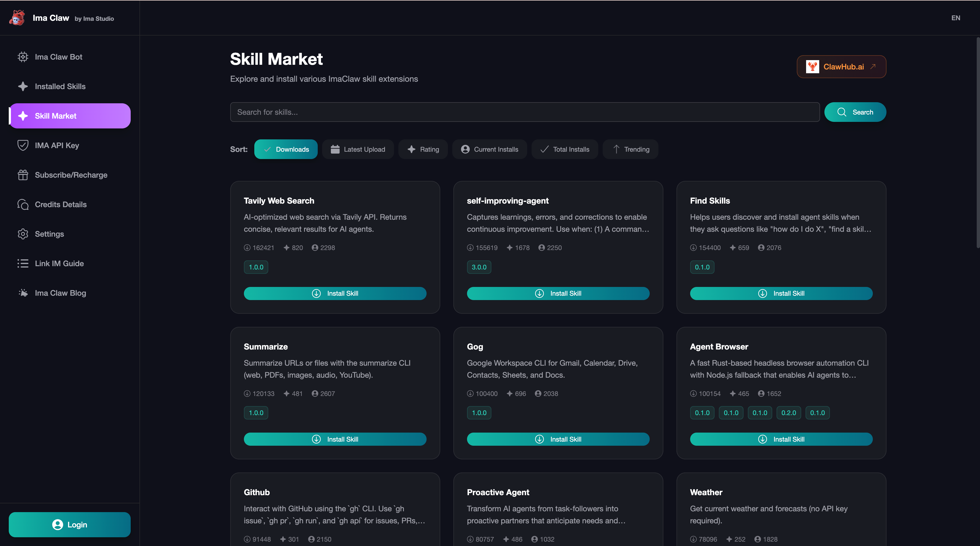Open the ClawHub.ai external link
This screenshot has height=546, width=980.
pos(841,67)
